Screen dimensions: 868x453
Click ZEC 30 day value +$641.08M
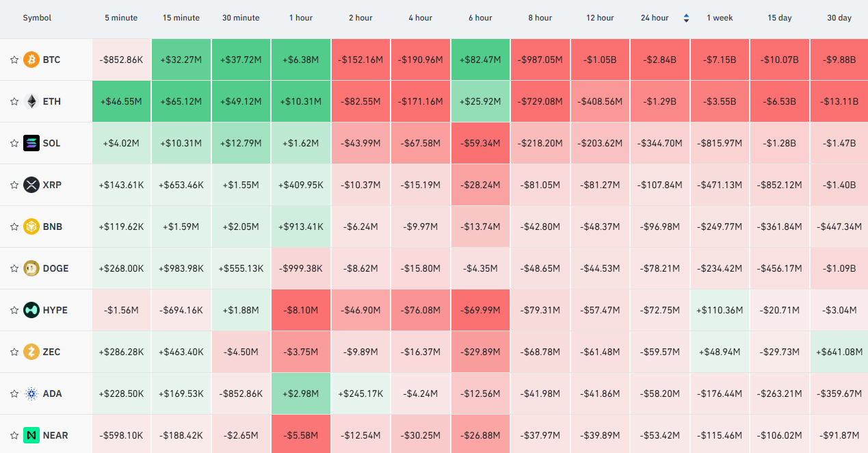(x=839, y=352)
